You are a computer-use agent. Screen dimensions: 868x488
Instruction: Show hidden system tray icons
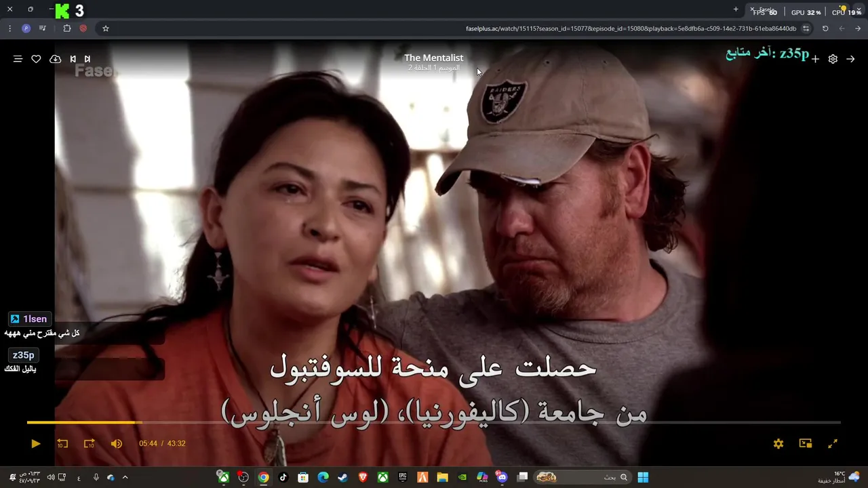(125, 477)
